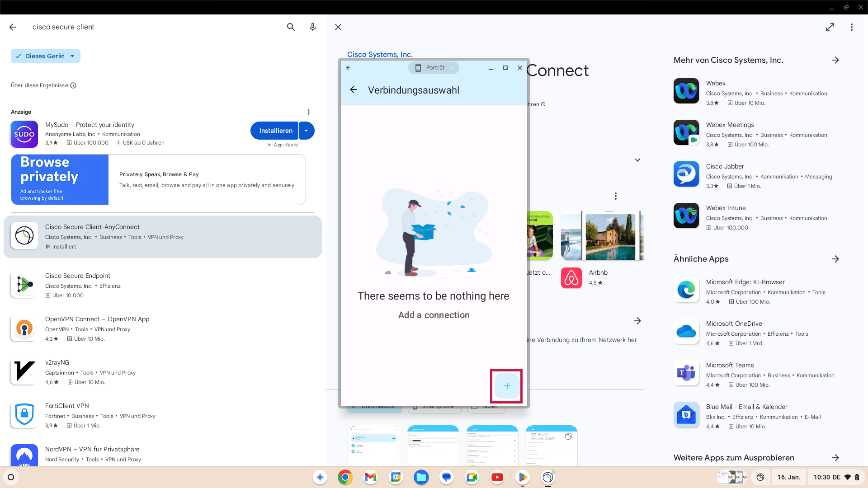Close the app details panel
Viewport: 868px width, 488px height.
pyautogui.click(x=338, y=27)
